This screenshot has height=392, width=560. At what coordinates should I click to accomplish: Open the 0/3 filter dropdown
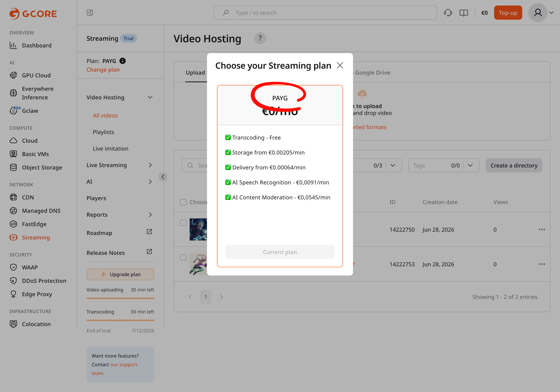tap(393, 165)
